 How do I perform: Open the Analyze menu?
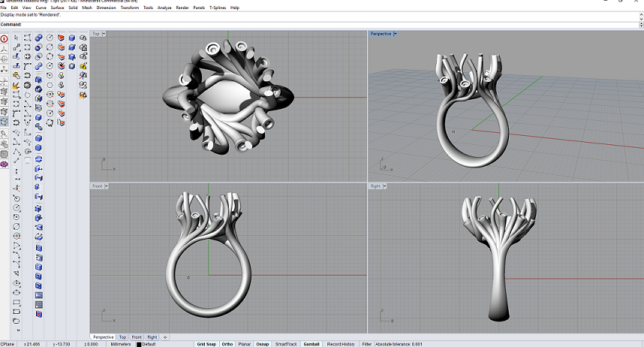(164, 8)
